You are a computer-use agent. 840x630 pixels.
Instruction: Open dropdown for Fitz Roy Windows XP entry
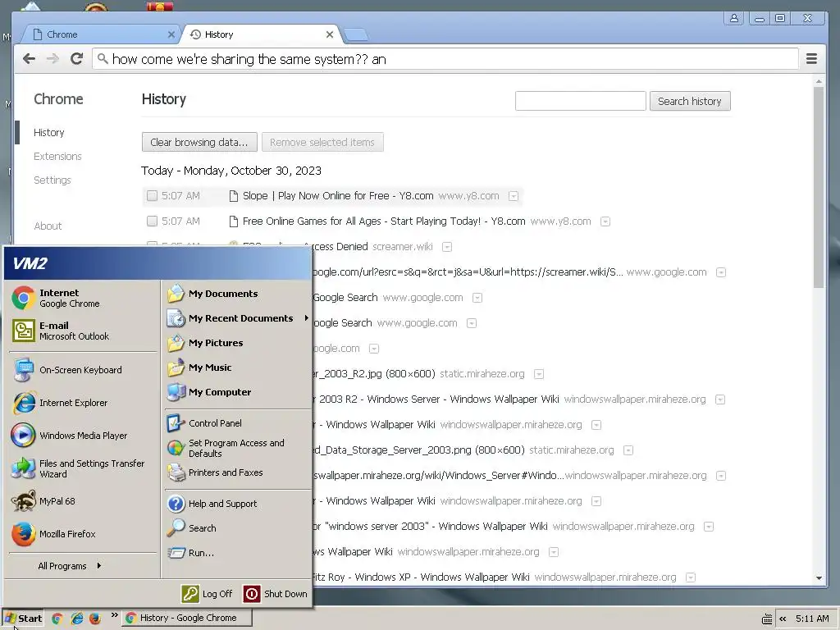point(691,577)
